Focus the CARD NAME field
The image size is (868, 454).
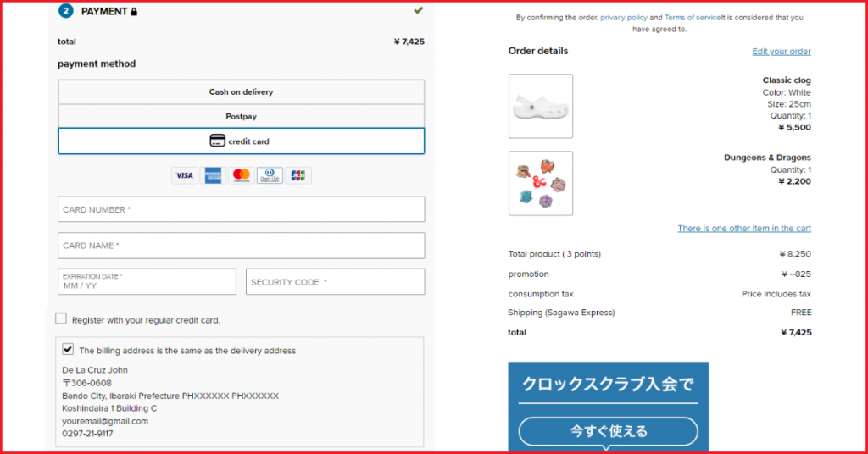pyautogui.click(x=241, y=246)
